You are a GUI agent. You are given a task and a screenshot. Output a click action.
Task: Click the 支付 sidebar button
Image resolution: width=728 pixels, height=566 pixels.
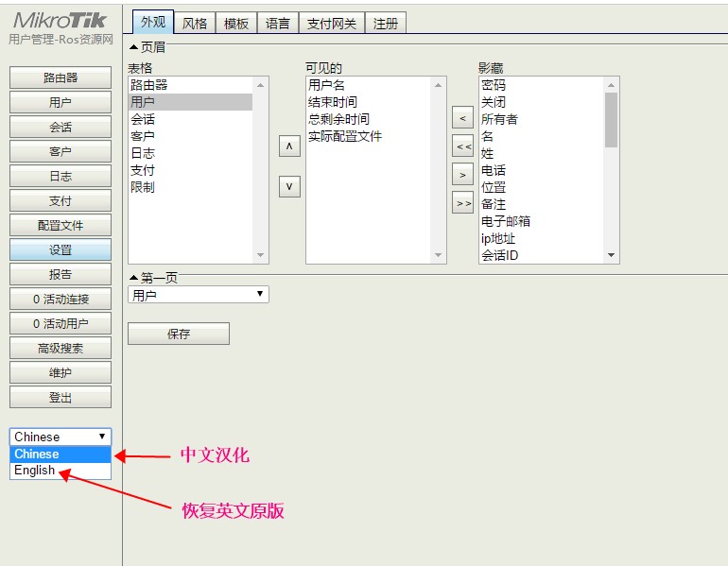(x=61, y=200)
